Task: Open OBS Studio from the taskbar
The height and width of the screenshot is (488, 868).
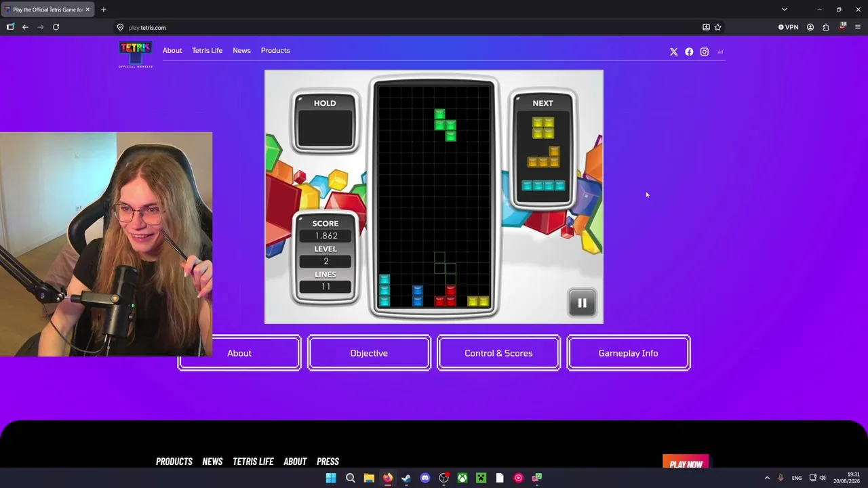Action: click(x=443, y=478)
